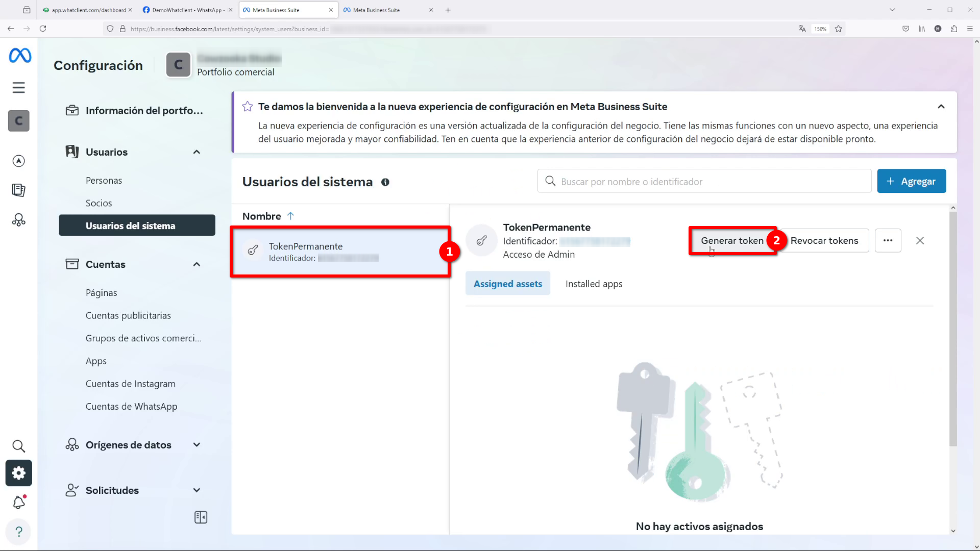Open a new browser tab
Image resolution: width=980 pixels, height=551 pixels.
point(448,10)
